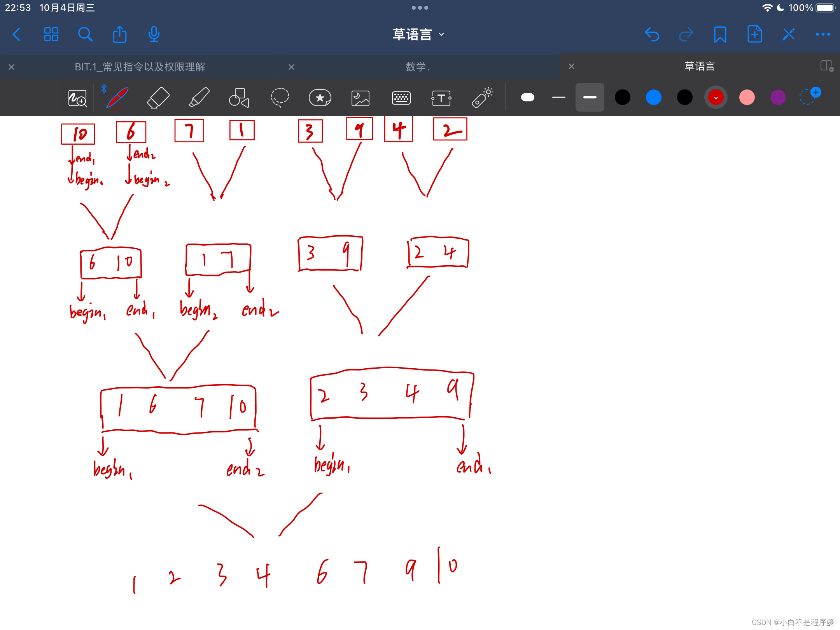The image size is (840, 630).
Task: Toggle bookmark for this page
Action: pos(720,34)
